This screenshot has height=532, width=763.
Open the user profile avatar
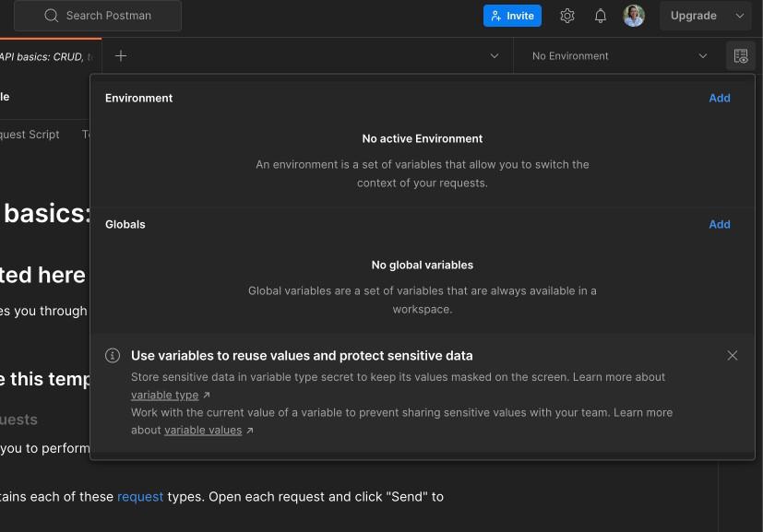click(x=634, y=16)
